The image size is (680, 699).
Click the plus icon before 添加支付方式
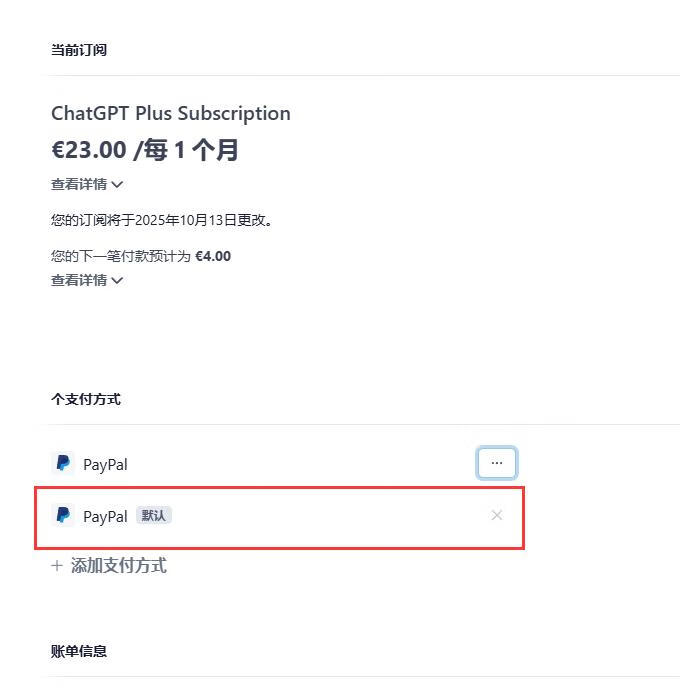[x=56, y=566]
